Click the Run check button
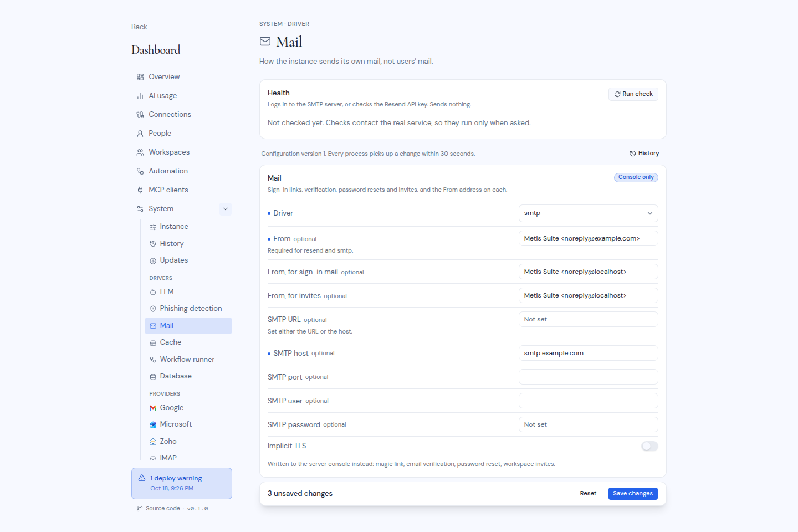The height and width of the screenshot is (532, 798). pos(633,94)
